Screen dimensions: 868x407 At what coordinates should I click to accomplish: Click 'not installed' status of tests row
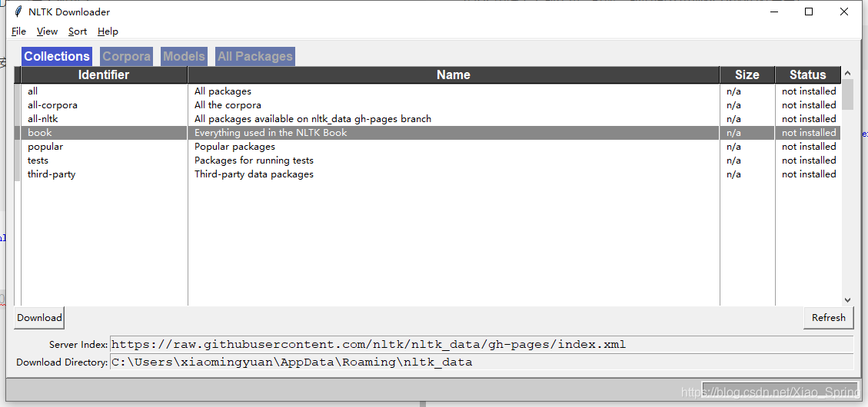click(x=808, y=160)
